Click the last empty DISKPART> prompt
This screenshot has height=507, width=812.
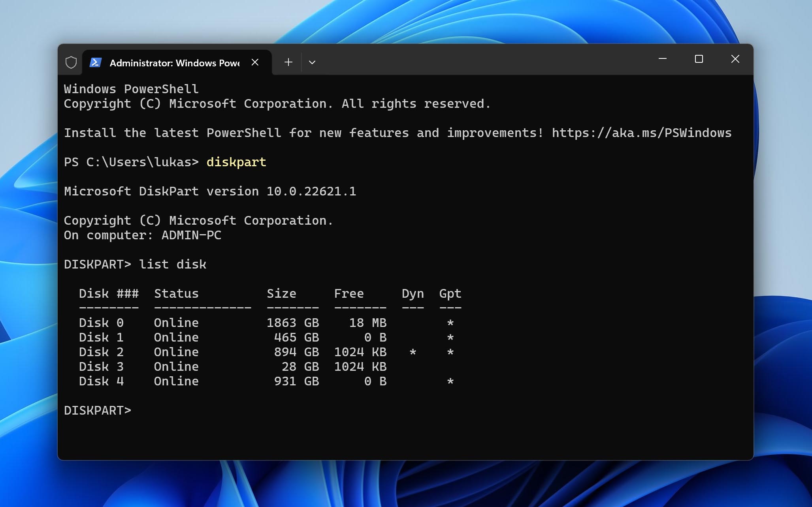[x=98, y=410]
